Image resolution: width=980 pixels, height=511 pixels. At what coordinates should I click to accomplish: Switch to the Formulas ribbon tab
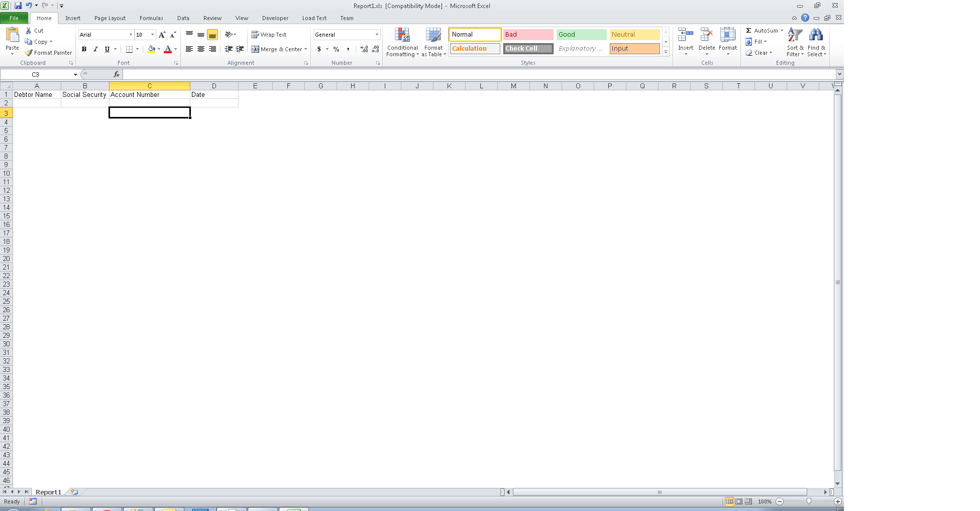click(151, 18)
